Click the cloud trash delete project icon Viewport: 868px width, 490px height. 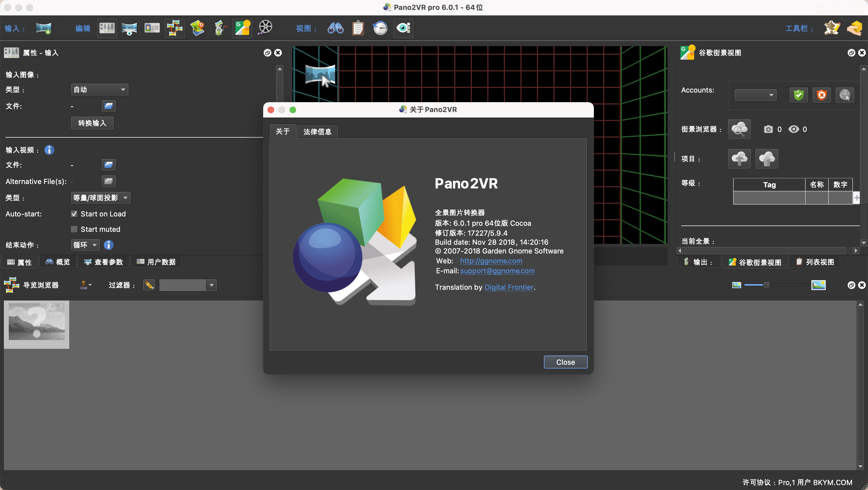point(767,158)
